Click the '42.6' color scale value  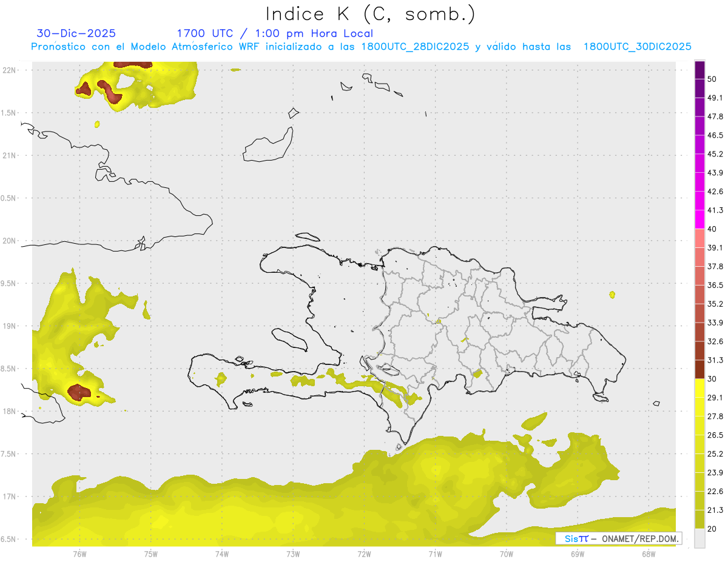click(x=715, y=192)
